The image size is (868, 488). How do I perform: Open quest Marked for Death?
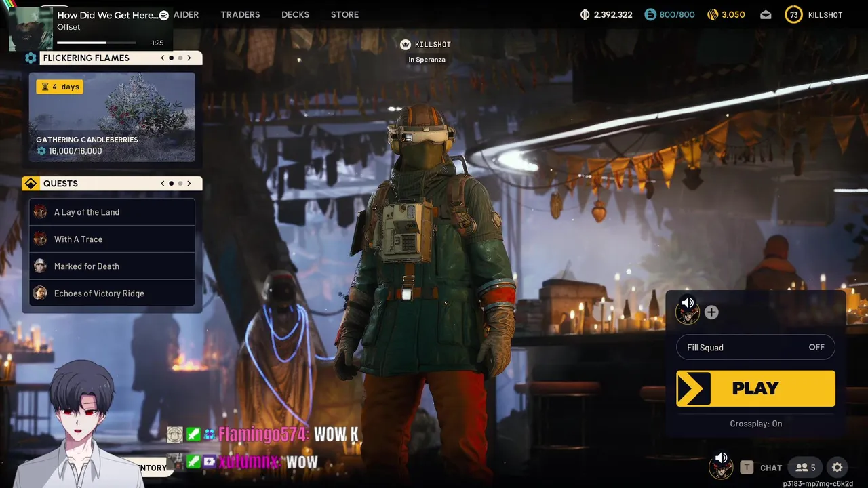112,266
